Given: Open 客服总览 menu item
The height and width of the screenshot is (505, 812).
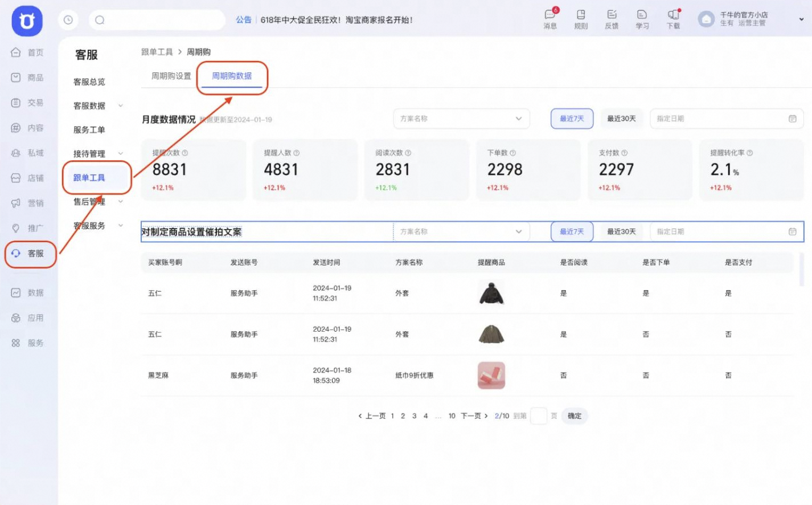Looking at the screenshot, I should 89,82.
